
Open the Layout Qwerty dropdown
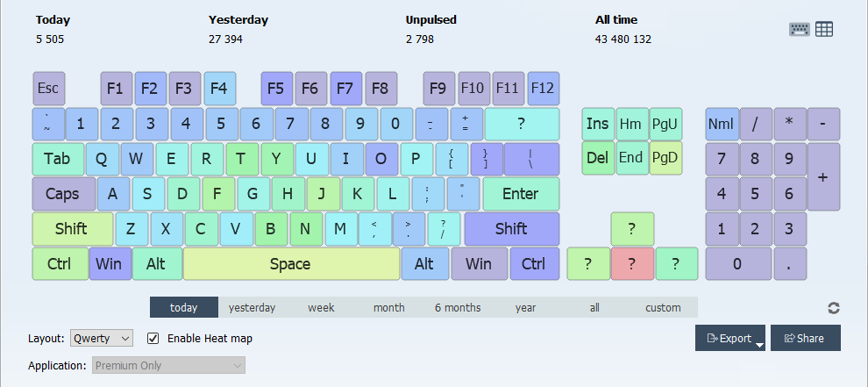point(102,338)
